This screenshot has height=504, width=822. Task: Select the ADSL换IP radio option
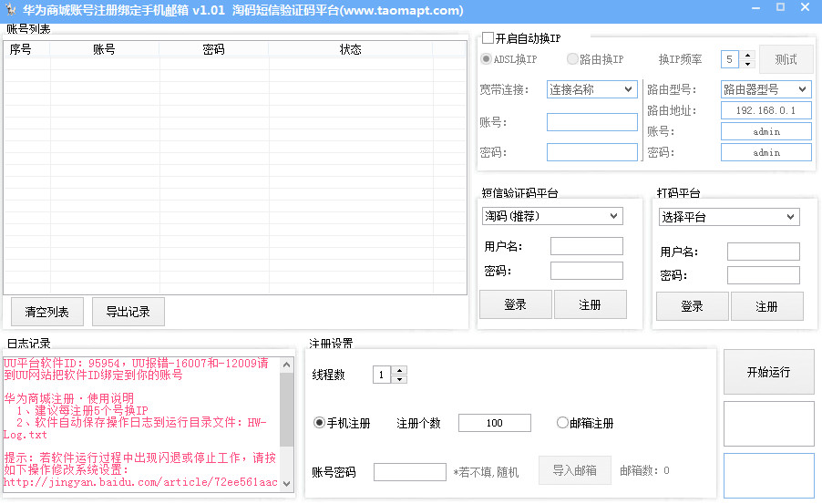(x=486, y=58)
